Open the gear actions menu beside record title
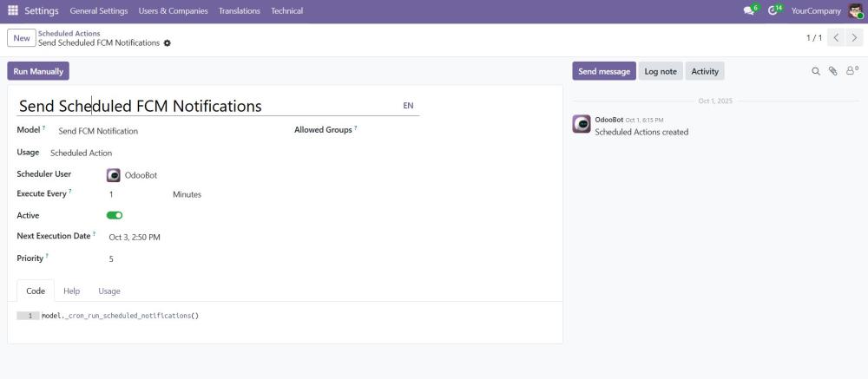The image size is (868, 379). 168,43
